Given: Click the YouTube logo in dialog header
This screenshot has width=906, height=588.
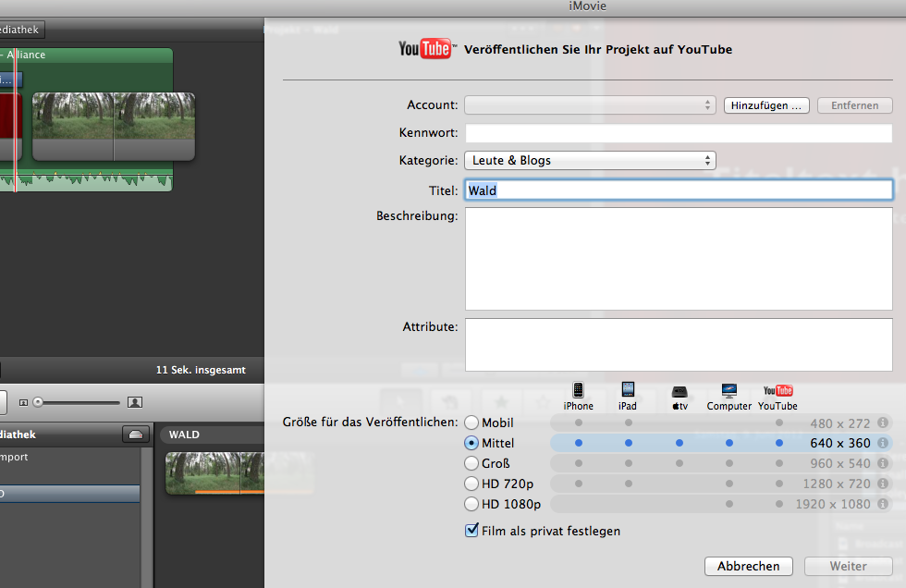Looking at the screenshot, I should point(427,49).
